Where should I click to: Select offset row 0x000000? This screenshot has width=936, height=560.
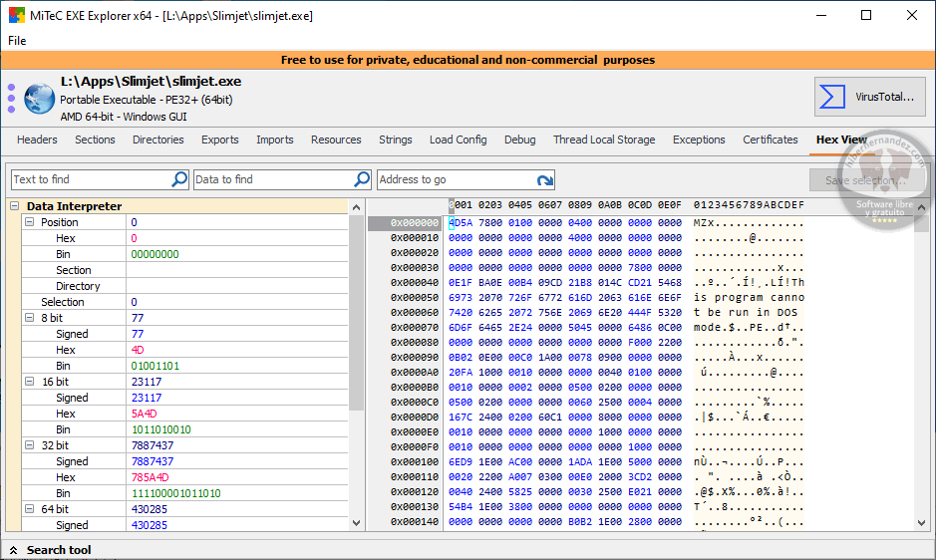click(415, 222)
